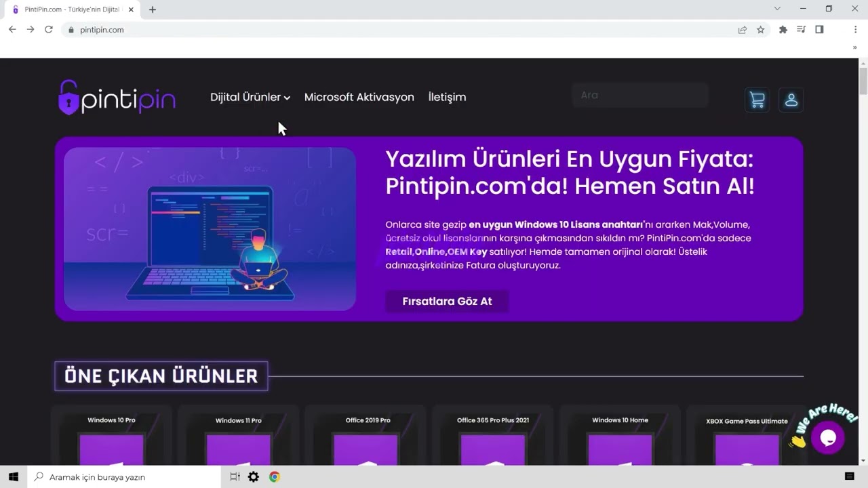Click the Chrome icon on the taskbar
The width and height of the screenshot is (868, 488).
[x=275, y=476]
